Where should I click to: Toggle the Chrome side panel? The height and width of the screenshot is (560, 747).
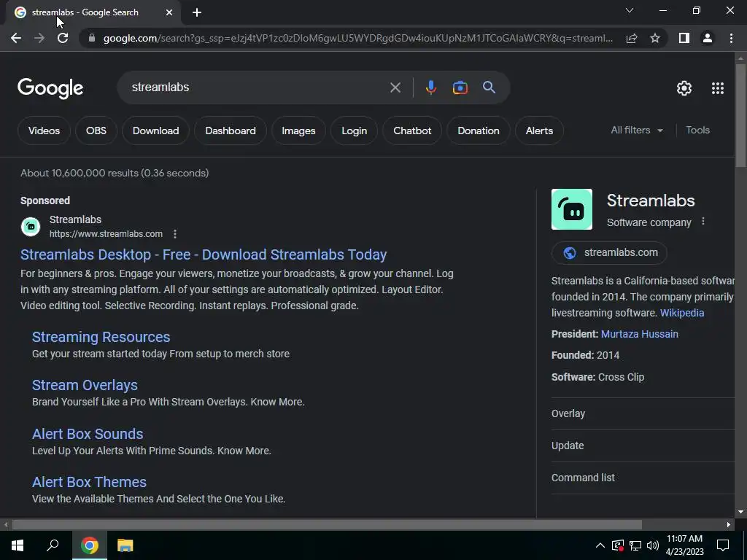[684, 38]
